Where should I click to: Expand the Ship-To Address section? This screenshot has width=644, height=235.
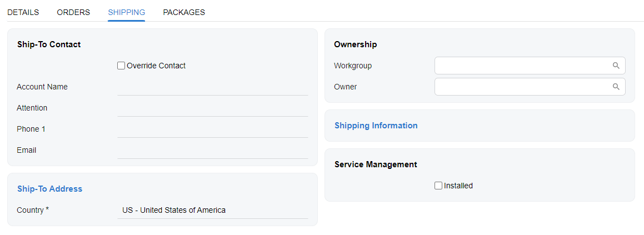(x=49, y=189)
